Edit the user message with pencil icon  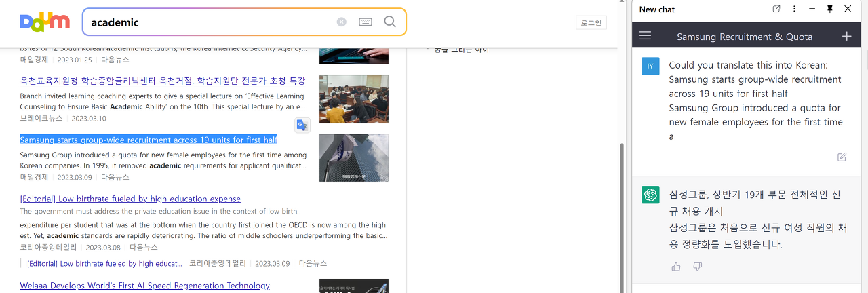click(x=842, y=157)
